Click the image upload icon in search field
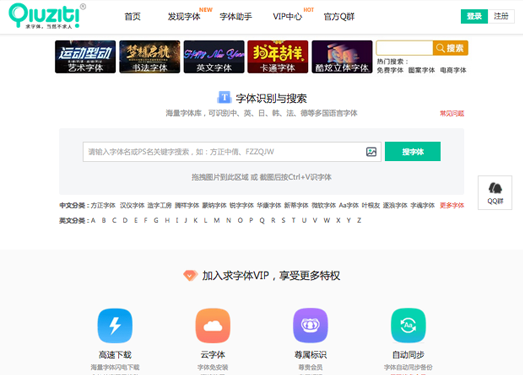 371,152
